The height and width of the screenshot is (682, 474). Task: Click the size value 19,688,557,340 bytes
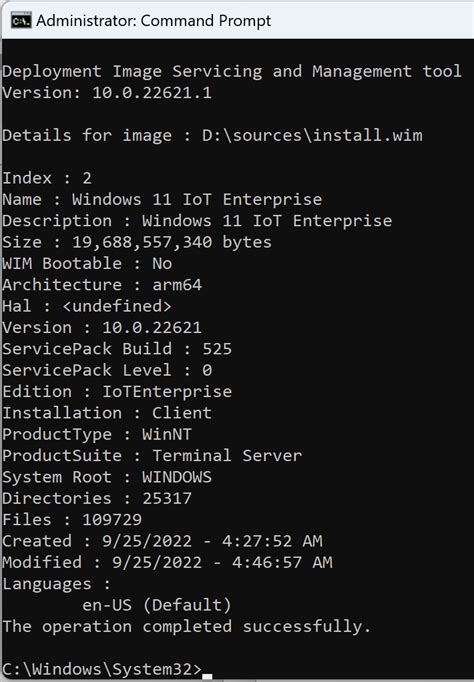[172, 242]
